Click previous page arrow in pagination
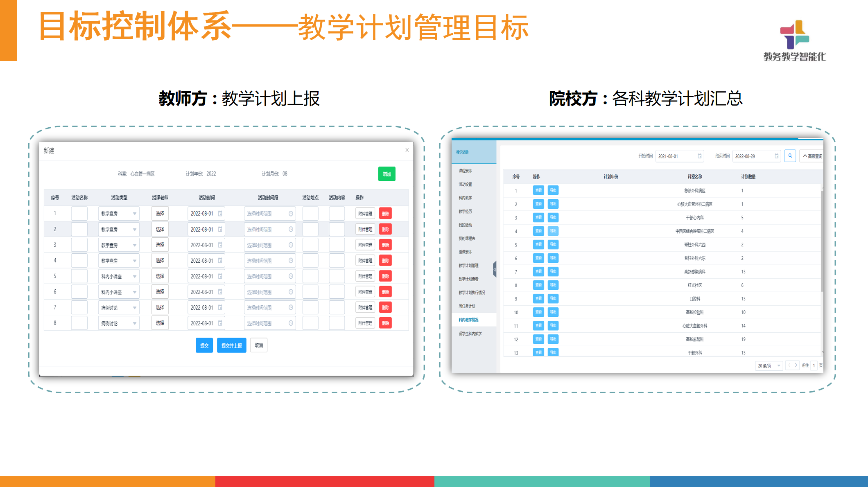 coord(789,365)
